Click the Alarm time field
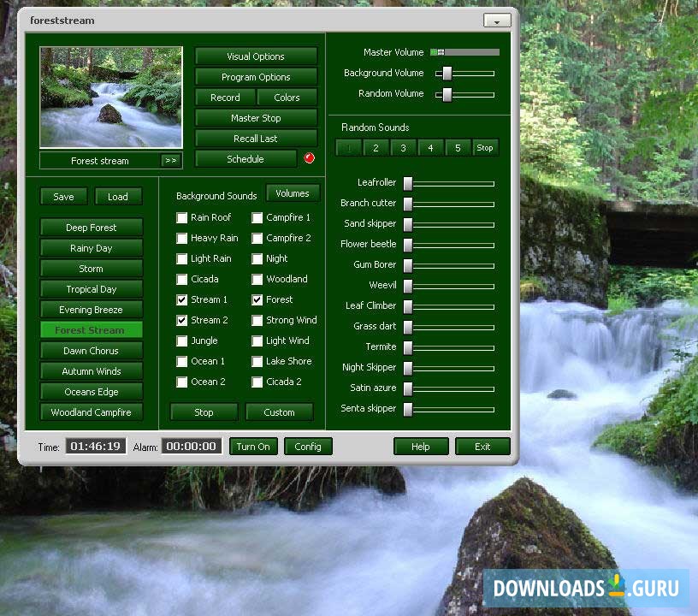The width and height of the screenshot is (698, 616). 192,446
